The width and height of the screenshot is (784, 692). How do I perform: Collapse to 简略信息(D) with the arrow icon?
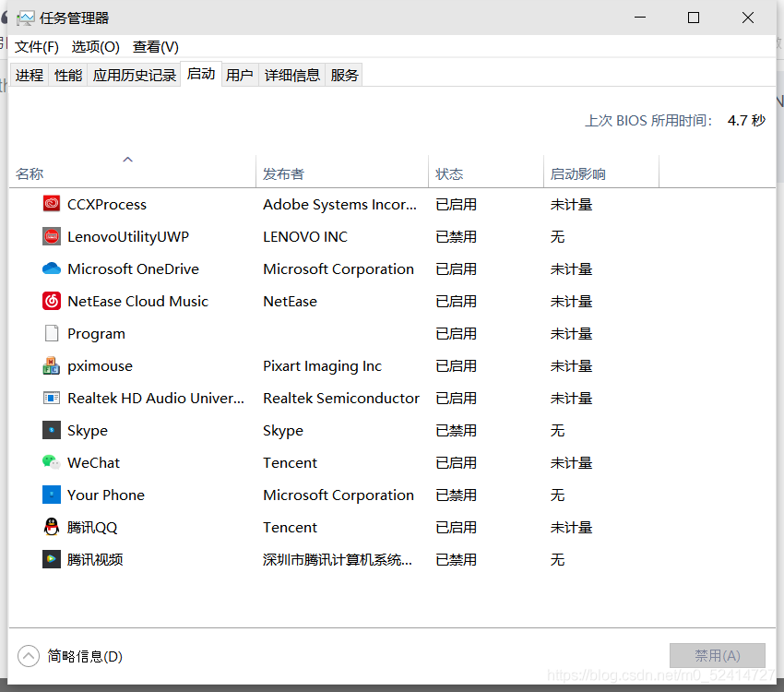[29, 656]
